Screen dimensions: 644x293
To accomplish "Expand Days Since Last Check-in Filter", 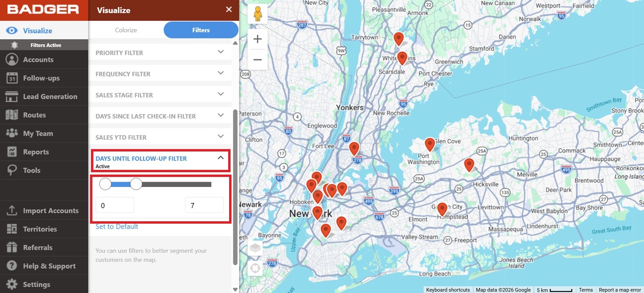I will 160,116.
